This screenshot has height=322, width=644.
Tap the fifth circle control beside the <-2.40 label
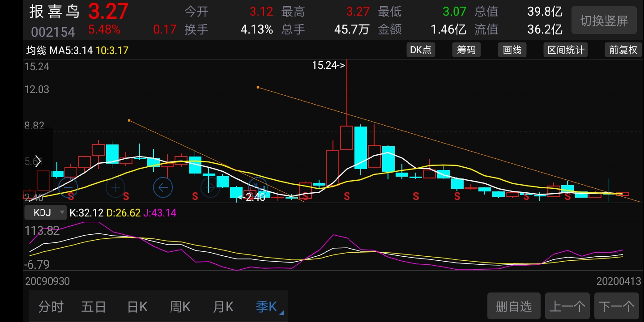coord(257,187)
